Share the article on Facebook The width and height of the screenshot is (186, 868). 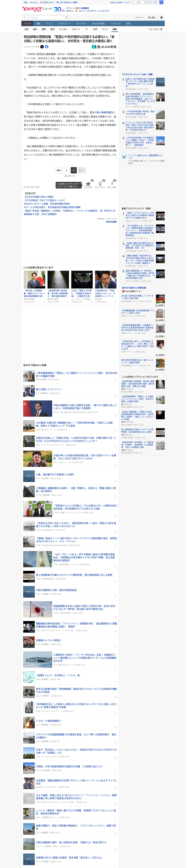(47, 47)
